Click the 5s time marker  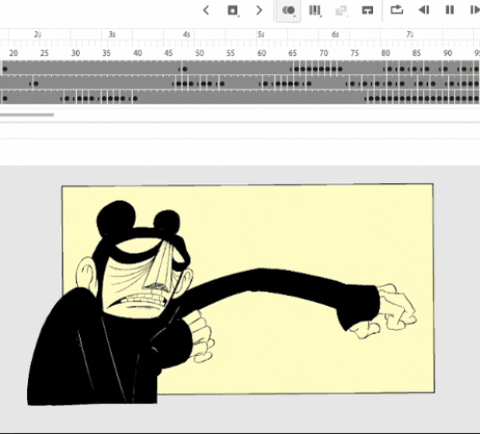[x=261, y=34]
